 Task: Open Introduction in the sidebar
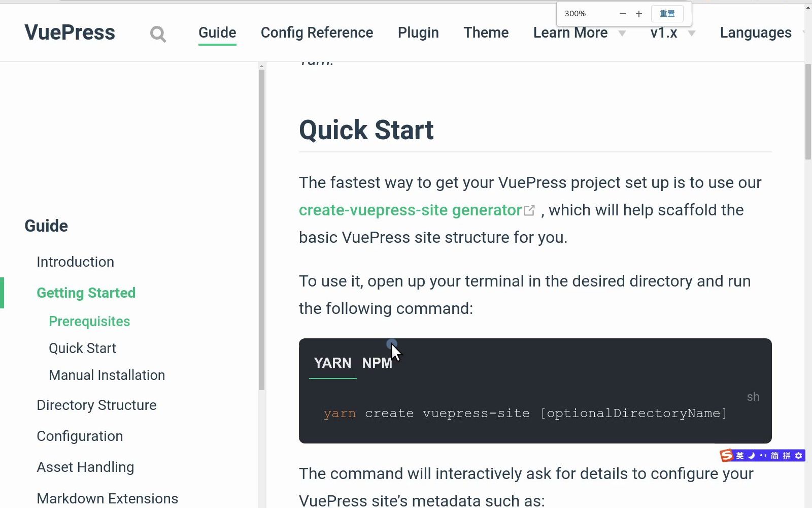(x=75, y=262)
